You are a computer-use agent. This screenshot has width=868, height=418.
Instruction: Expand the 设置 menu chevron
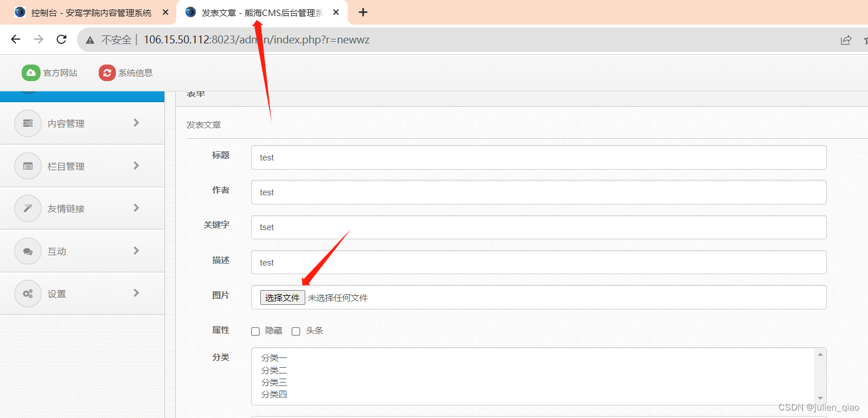tap(136, 293)
